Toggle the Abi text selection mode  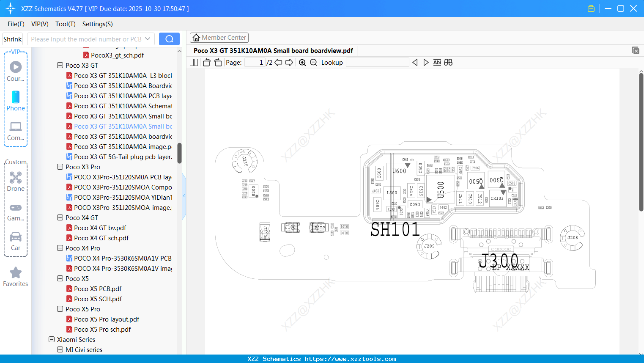(x=437, y=62)
